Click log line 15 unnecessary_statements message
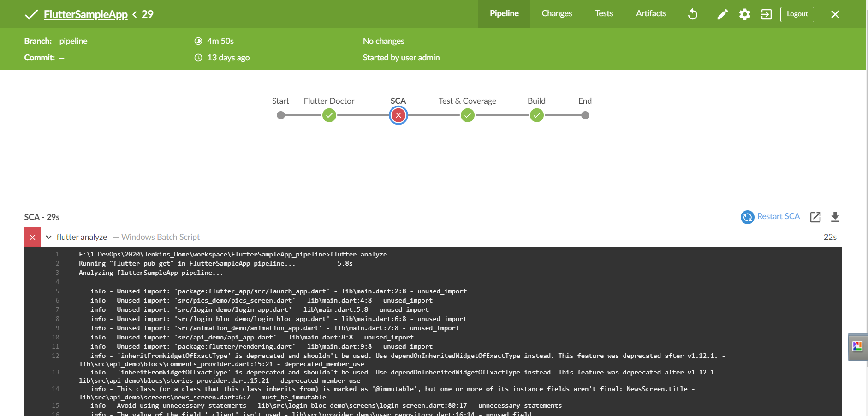The width and height of the screenshot is (868, 416). 326,405
